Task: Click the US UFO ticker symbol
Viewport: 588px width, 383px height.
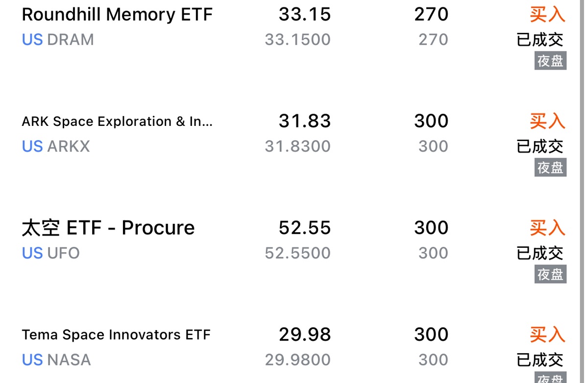Action: coord(51,253)
